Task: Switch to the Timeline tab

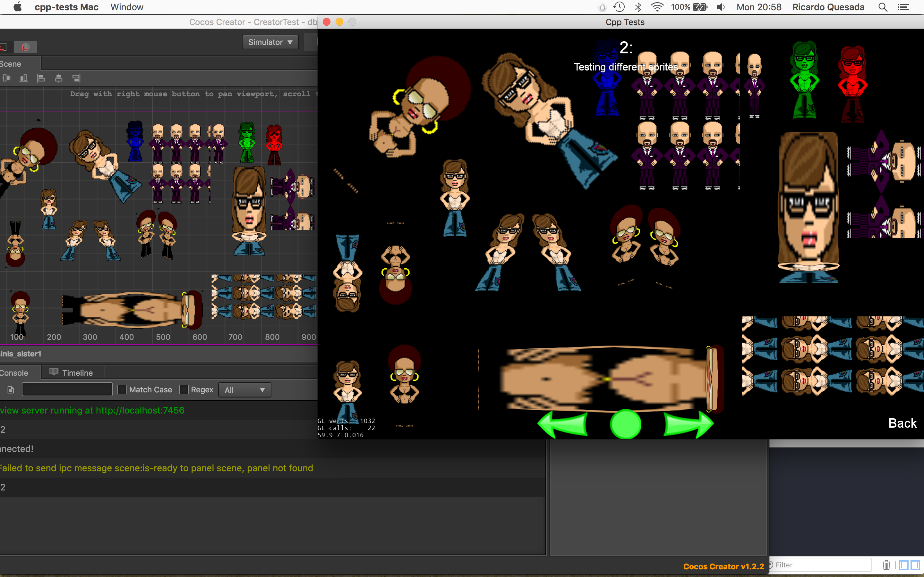Action: pyautogui.click(x=72, y=372)
